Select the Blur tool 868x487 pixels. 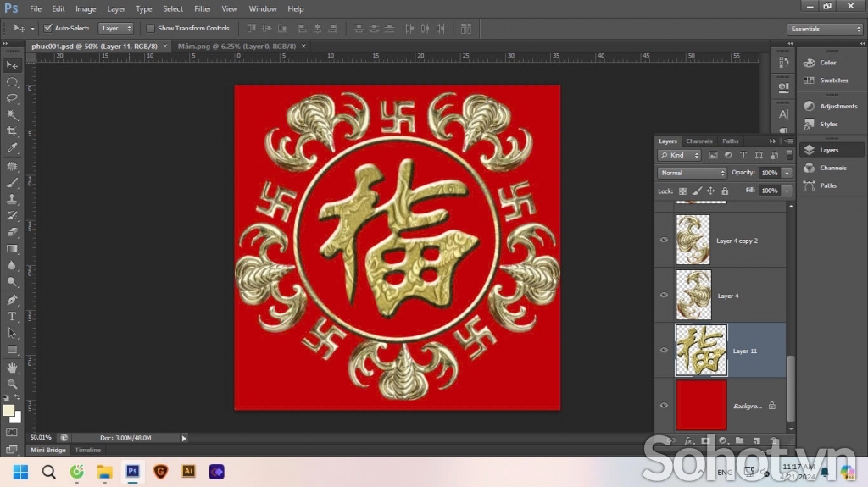pos(12,266)
